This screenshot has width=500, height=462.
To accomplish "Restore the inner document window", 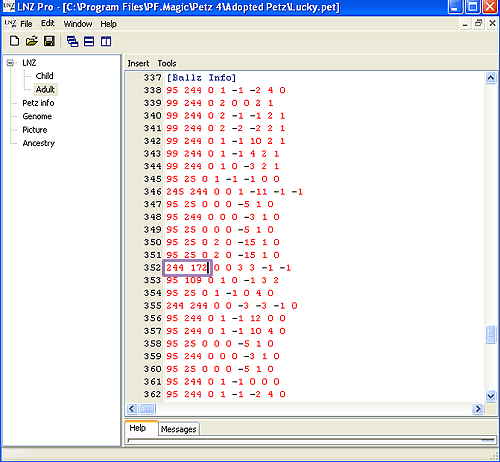I will click(x=479, y=23).
